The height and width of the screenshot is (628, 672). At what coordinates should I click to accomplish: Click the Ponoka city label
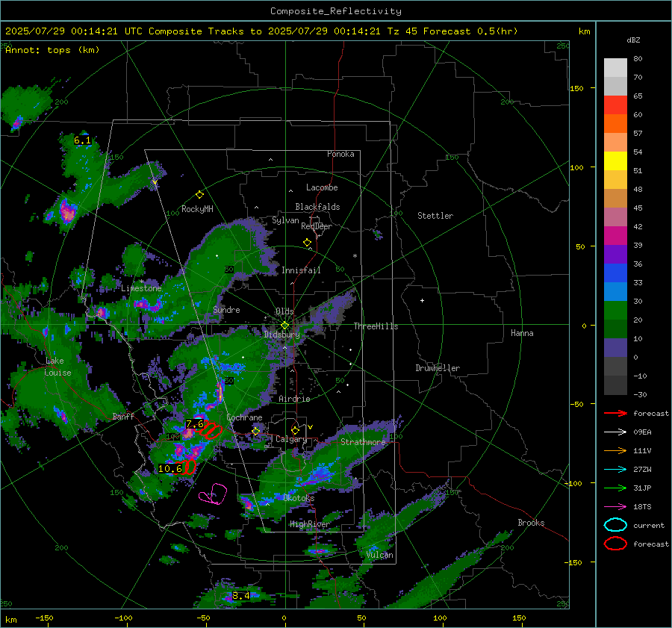coord(340,154)
